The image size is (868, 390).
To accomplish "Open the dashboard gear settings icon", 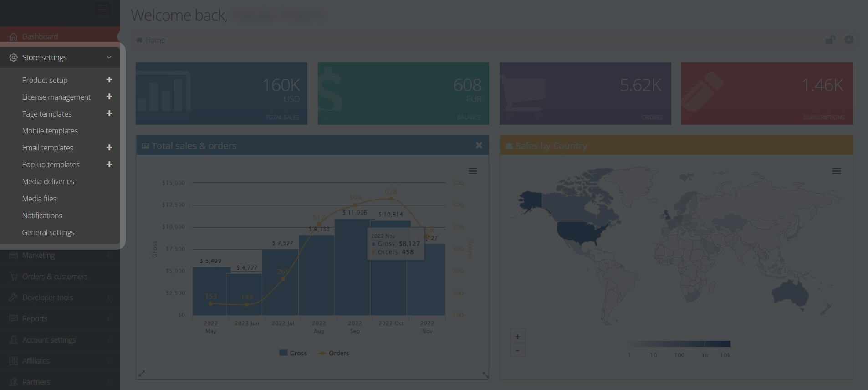I will (x=848, y=40).
